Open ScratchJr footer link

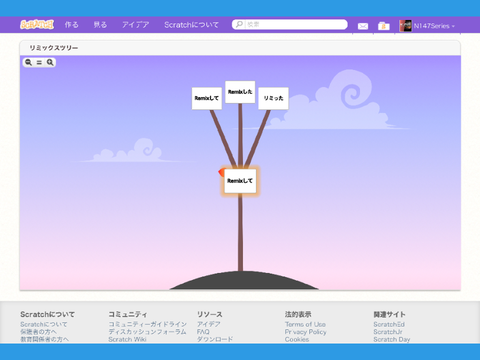388,332
